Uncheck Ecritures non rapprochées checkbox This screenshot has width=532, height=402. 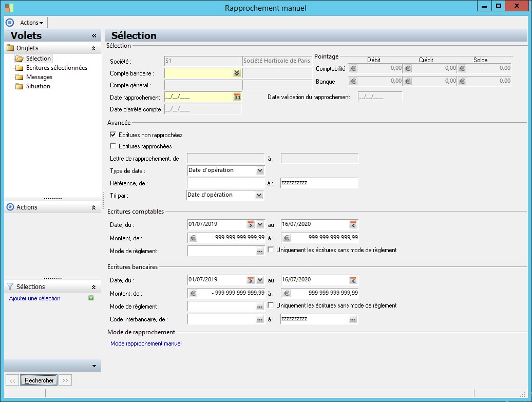click(113, 135)
